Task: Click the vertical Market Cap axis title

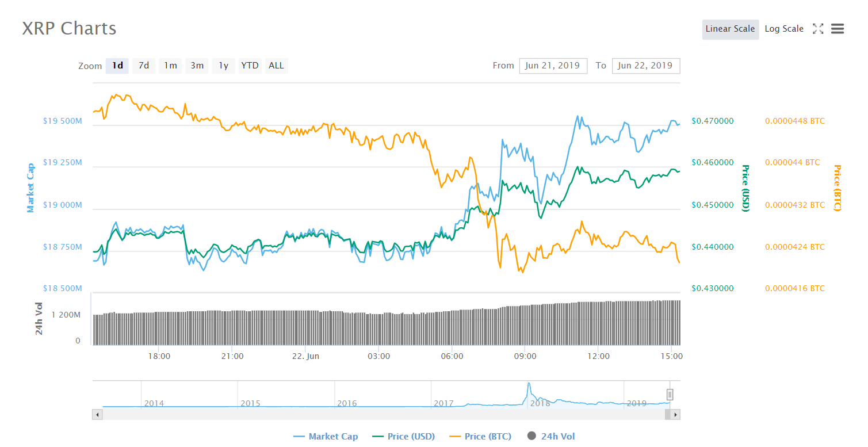Action: coord(30,188)
